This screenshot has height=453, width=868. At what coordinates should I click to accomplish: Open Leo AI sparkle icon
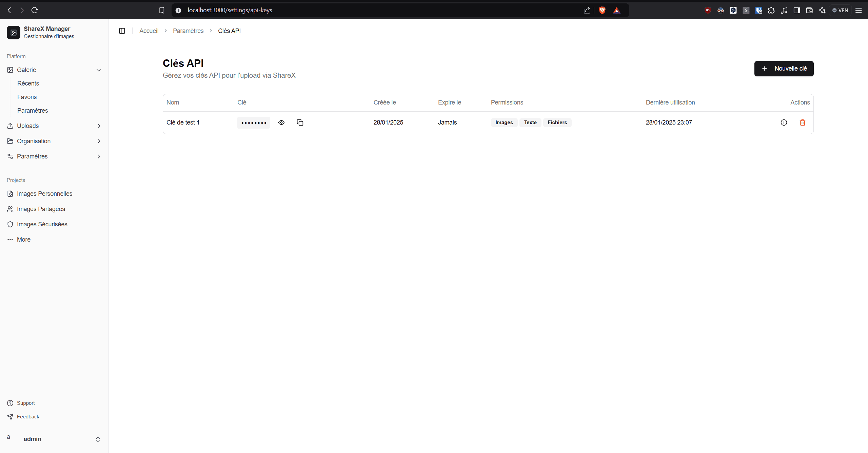pos(822,10)
